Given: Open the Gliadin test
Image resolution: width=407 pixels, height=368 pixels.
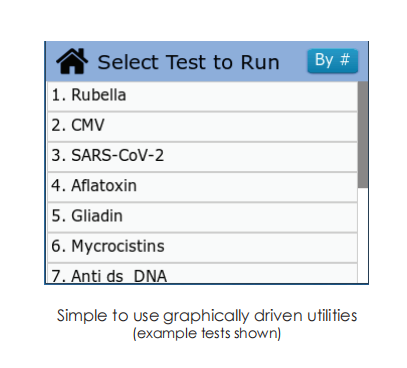Looking at the screenshot, I should pos(202,217).
